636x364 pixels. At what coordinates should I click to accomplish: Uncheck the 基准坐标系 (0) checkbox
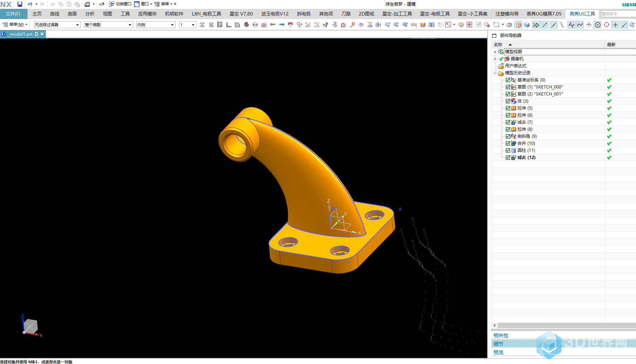tap(508, 80)
